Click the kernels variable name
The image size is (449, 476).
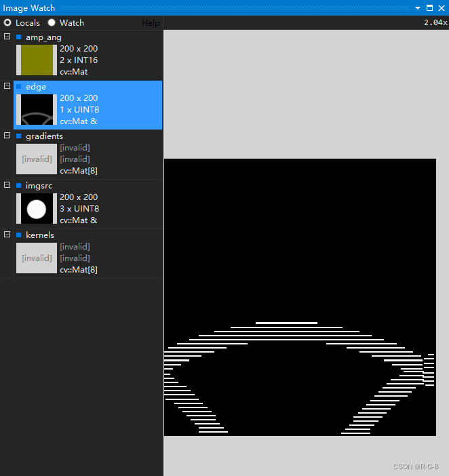click(x=40, y=235)
